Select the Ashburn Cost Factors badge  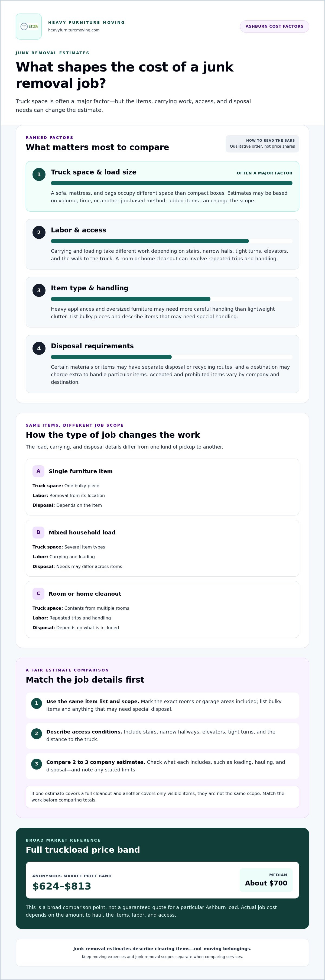(274, 27)
